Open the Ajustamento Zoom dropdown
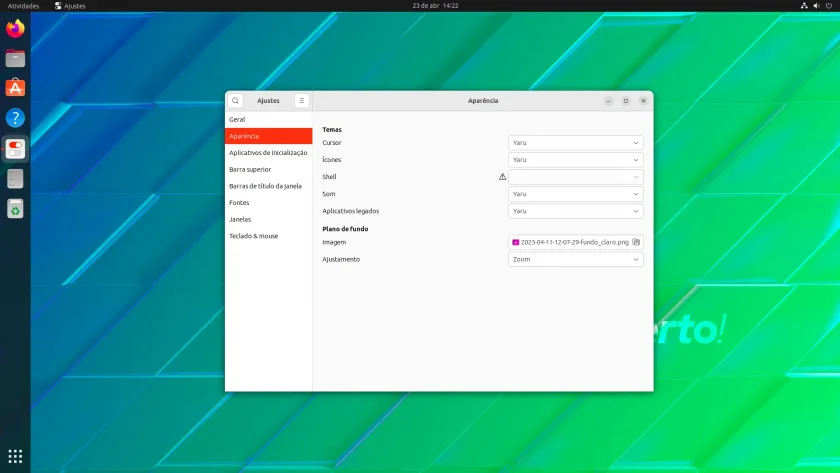 [x=575, y=259]
